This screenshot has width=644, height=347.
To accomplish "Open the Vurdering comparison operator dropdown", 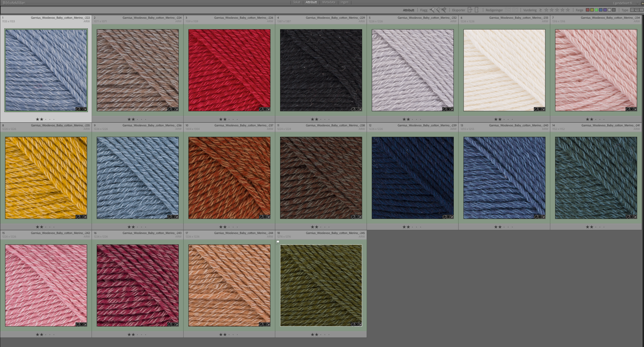I will pyautogui.click(x=540, y=10).
